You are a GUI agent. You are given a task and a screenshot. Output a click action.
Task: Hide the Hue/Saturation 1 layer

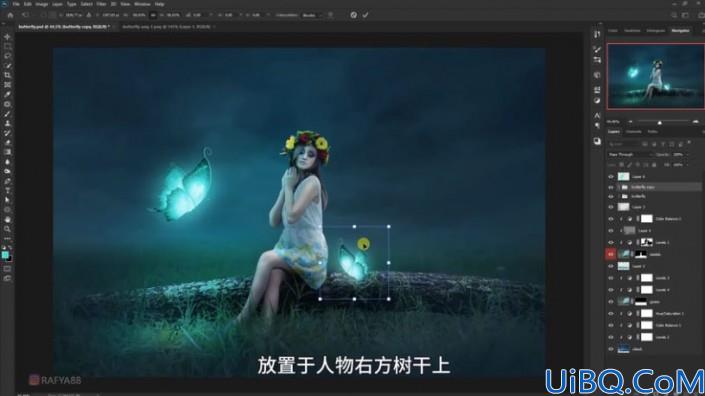pos(611,314)
